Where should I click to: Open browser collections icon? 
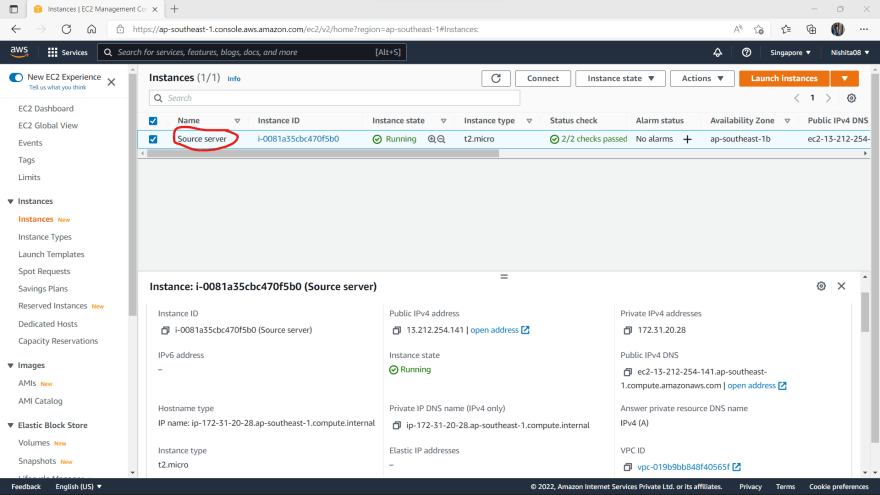pos(811,29)
